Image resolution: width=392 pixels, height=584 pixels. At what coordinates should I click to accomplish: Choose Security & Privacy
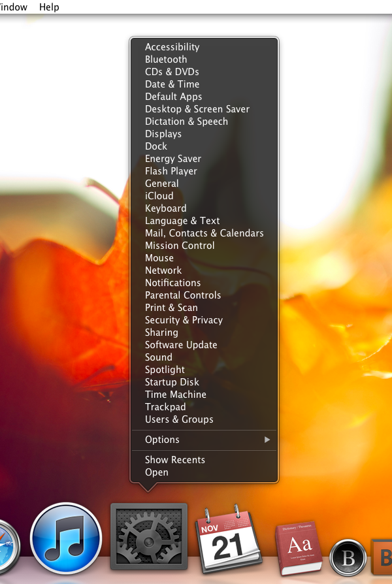pyautogui.click(x=184, y=320)
